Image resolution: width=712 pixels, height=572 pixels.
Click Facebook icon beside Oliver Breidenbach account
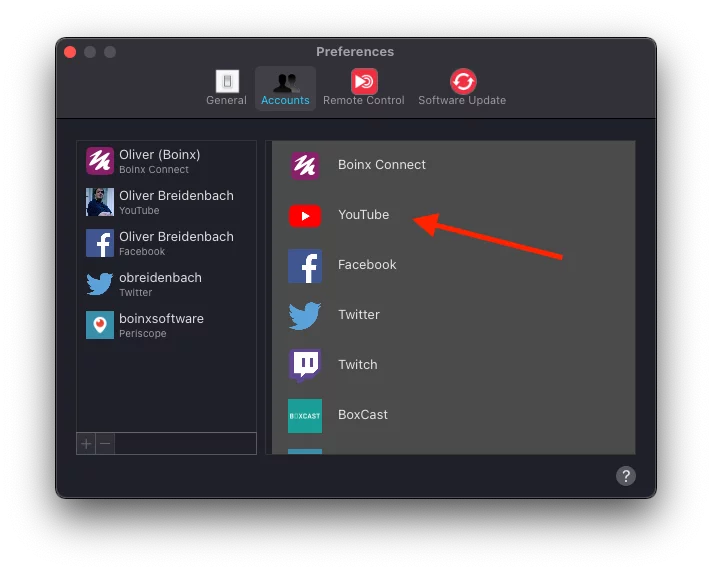coord(100,243)
